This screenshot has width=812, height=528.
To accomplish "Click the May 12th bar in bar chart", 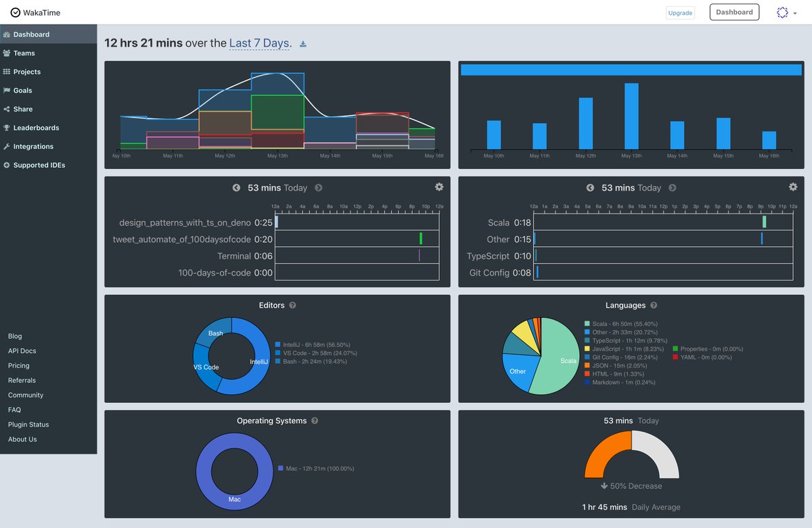I will [x=586, y=124].
